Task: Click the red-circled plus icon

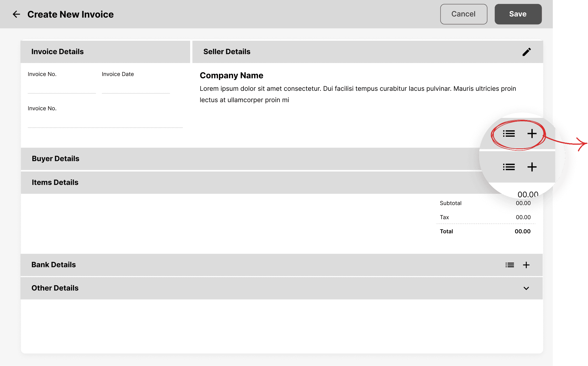Action: pyautogui.click(x=532, y=134)
